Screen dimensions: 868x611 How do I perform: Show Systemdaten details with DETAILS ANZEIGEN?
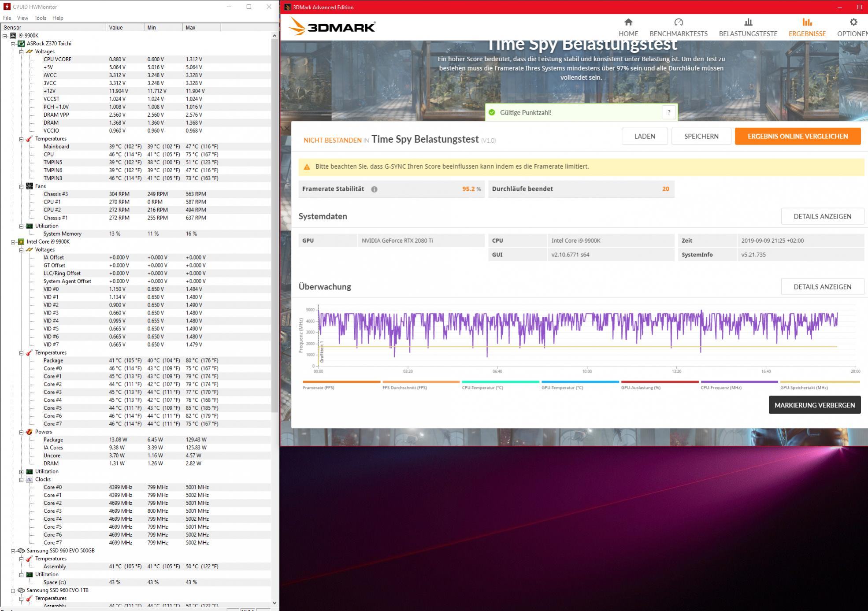pyautogui.click(x=822, y=216)
